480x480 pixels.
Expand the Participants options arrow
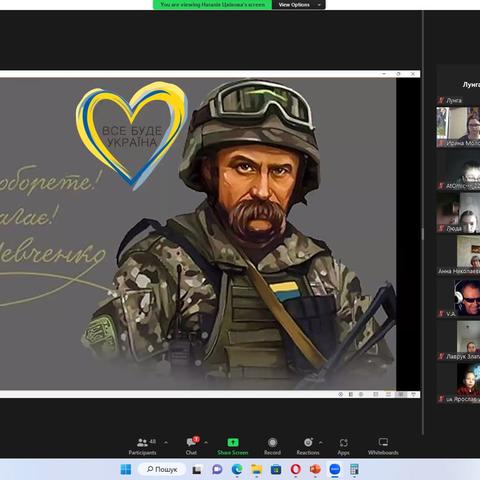(x=166, y=443)
